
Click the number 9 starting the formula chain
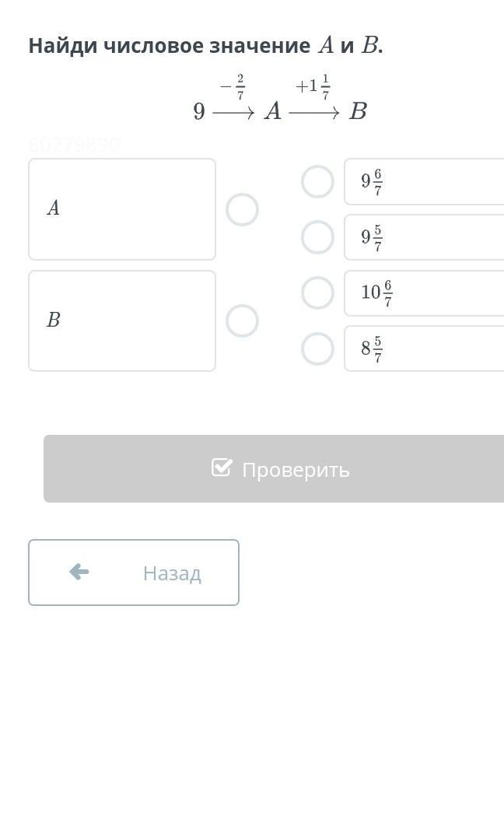click(x=199, y=112)
